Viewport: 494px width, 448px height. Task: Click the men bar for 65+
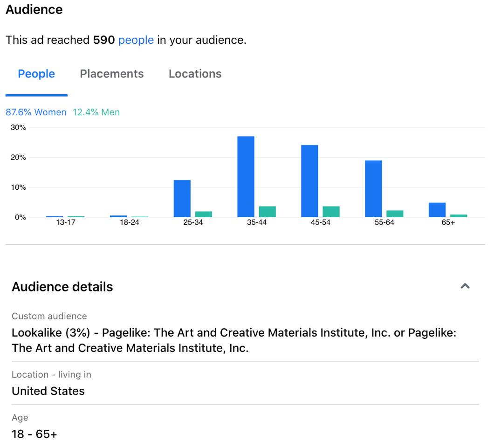(459, 216)
